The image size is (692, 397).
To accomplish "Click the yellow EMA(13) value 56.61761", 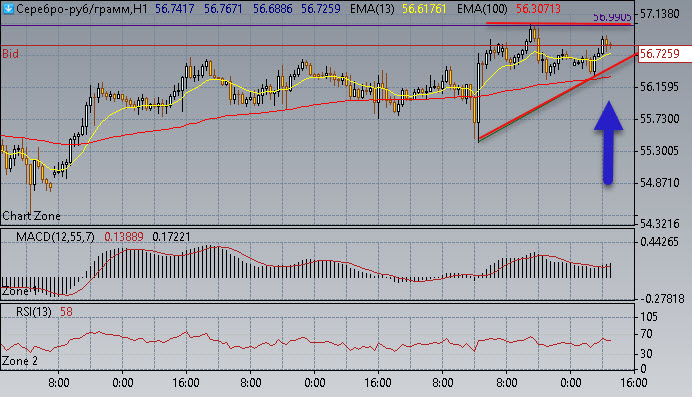I will tap(424, 8).
